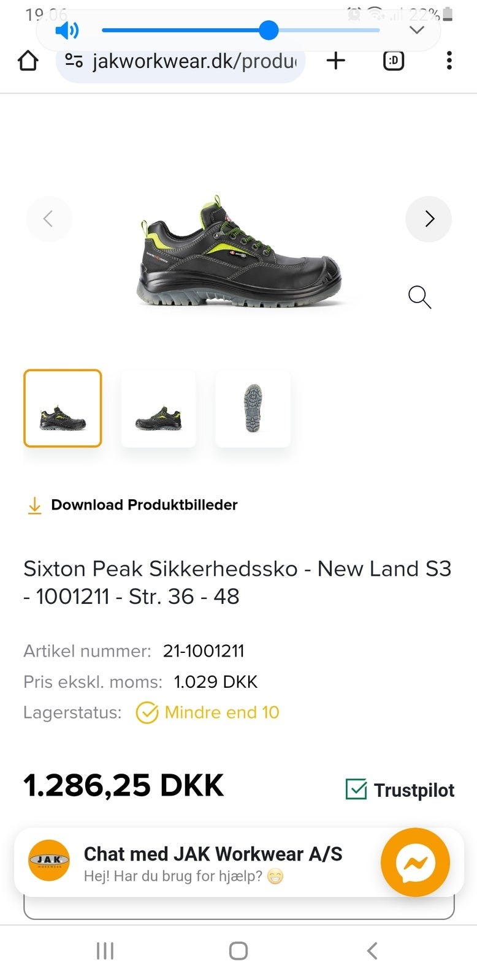Adjust the volume slider handle
Screen dimensions: 477x980
(269, 30)
